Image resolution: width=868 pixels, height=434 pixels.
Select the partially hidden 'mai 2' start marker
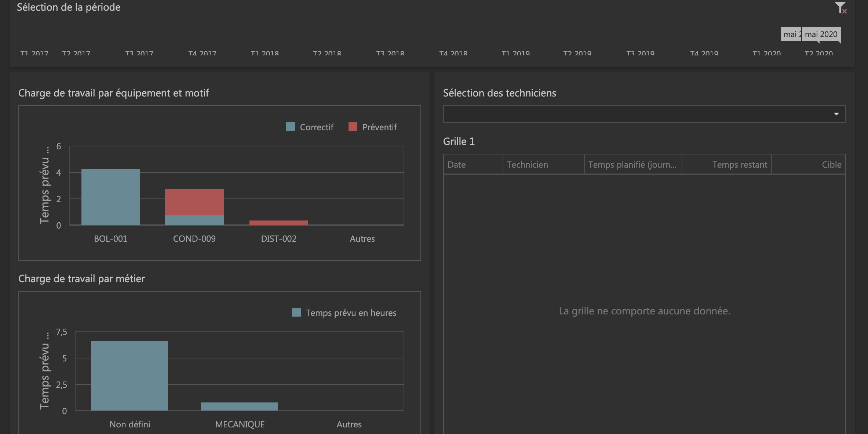tap(791, 34)
